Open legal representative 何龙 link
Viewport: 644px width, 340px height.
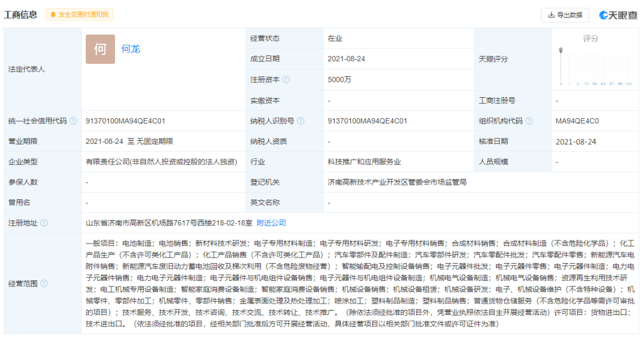[131, 49]
